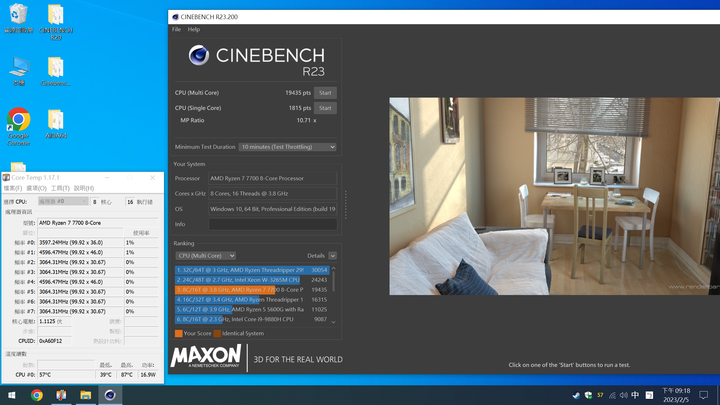Click the 19435 pts multi core score
This screenshot has width=720, height=405.
[x=298, y=93]
